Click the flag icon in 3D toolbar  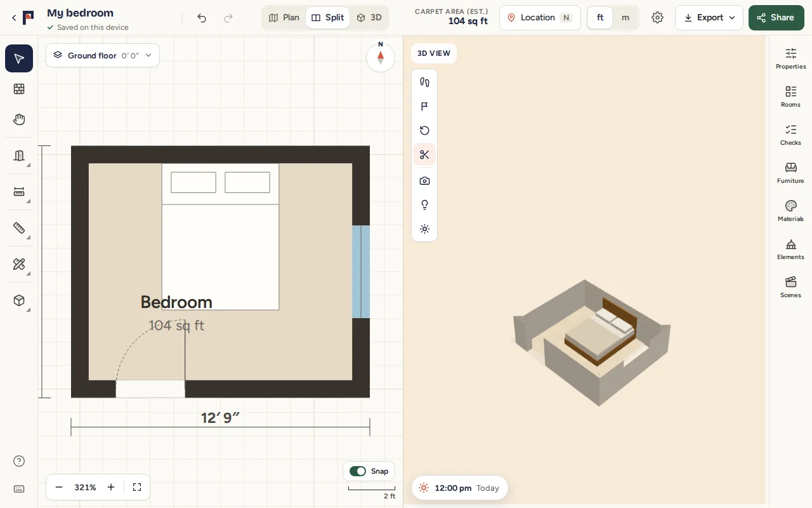click(x=424, y=106)
